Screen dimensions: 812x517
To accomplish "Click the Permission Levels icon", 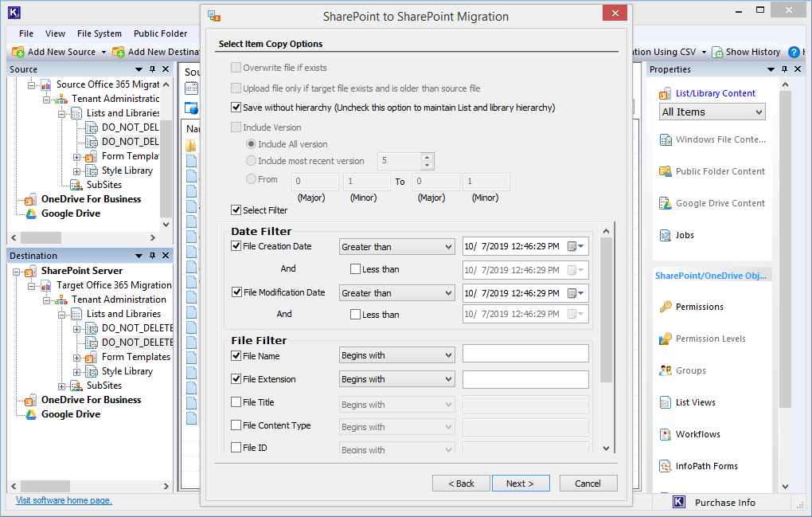I will click(x=665, y=339).
